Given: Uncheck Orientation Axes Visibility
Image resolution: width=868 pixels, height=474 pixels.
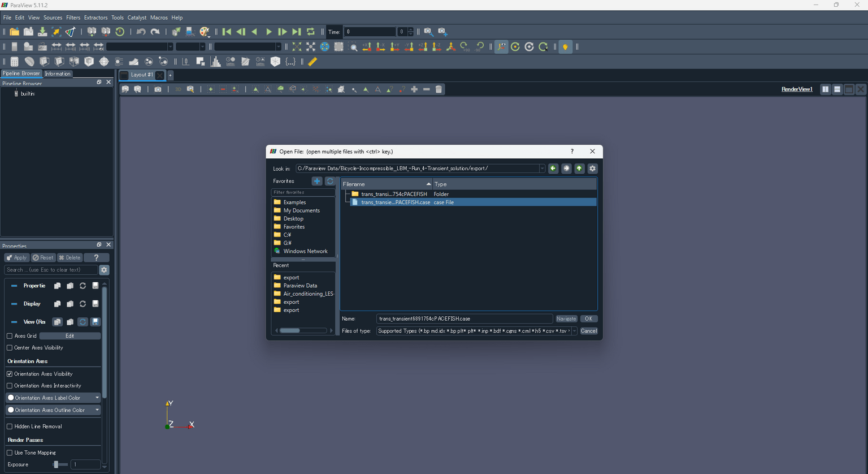Looking at the screenshot, I should pos(10,374).
